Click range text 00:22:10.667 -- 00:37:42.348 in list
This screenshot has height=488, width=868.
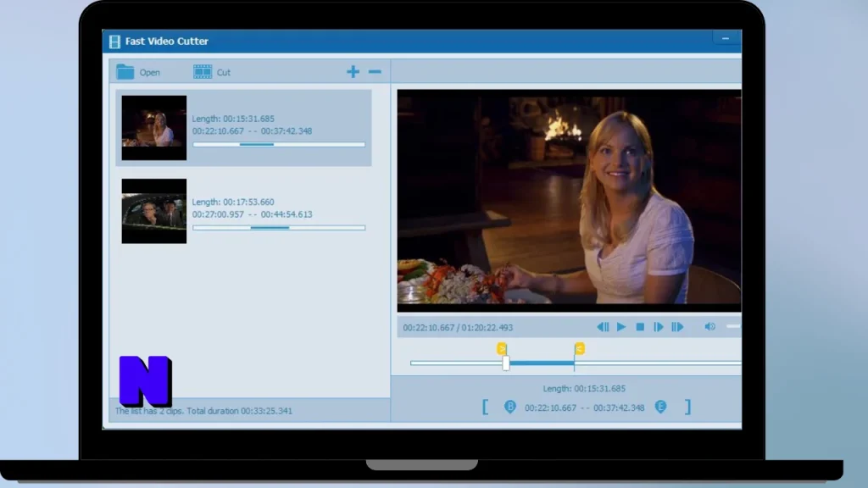pyautogui.click(x=252, y=131)
